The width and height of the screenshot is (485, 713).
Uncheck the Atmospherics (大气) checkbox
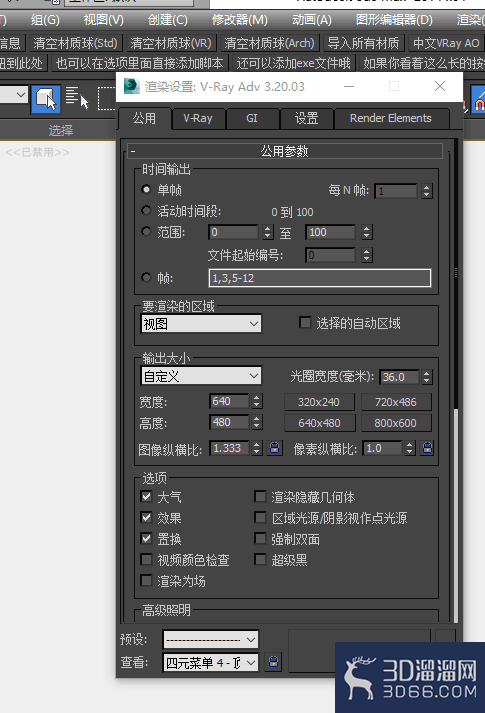(x=146, y=496)
